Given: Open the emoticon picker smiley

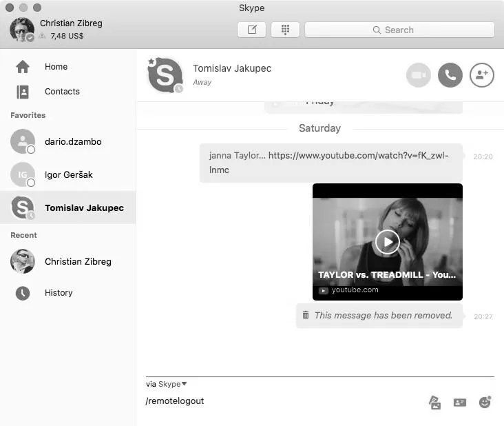Looking at the screenshot, I should click(x=485, y=402).
